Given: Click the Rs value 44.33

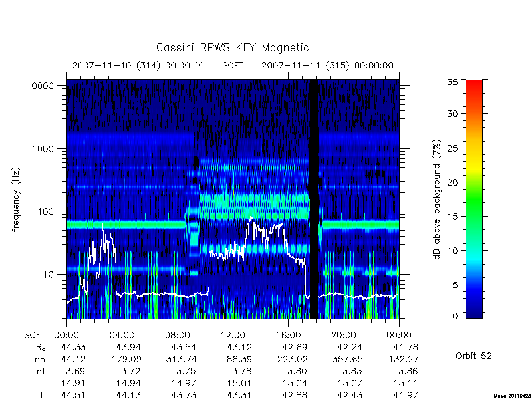Looking at the screenshot, I should [x=73, y=347].
